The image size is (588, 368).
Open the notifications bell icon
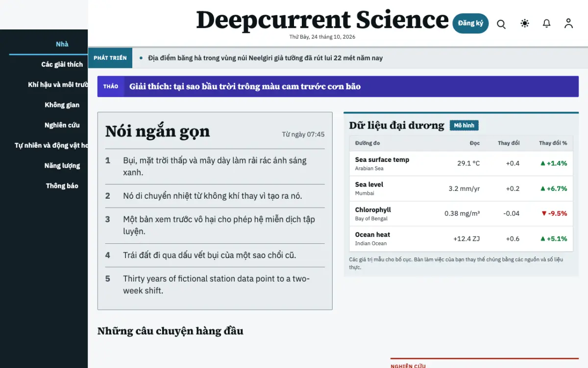[x=547, y=23]
